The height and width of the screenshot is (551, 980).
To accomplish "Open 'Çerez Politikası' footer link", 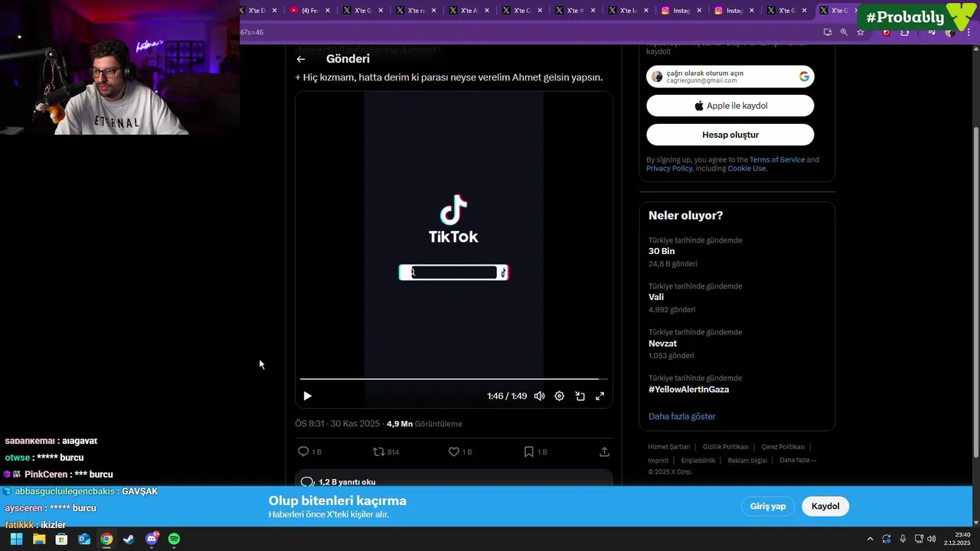I will [782, 447].
